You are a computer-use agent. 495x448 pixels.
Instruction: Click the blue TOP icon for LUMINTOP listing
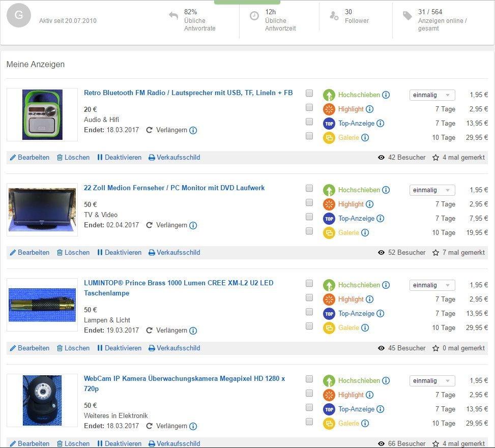click(329, 314)
